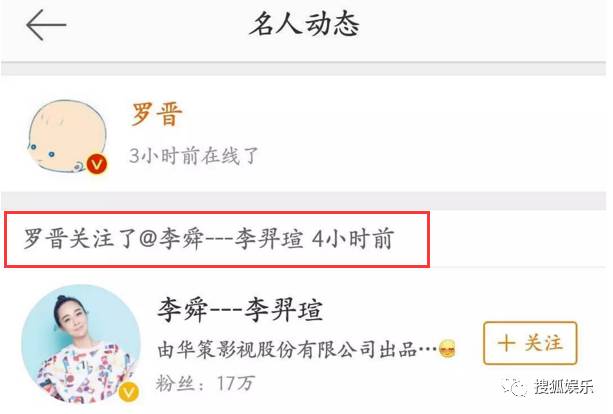Tap the red V badge on 罗晋's avatar

[x=97, y=164]
